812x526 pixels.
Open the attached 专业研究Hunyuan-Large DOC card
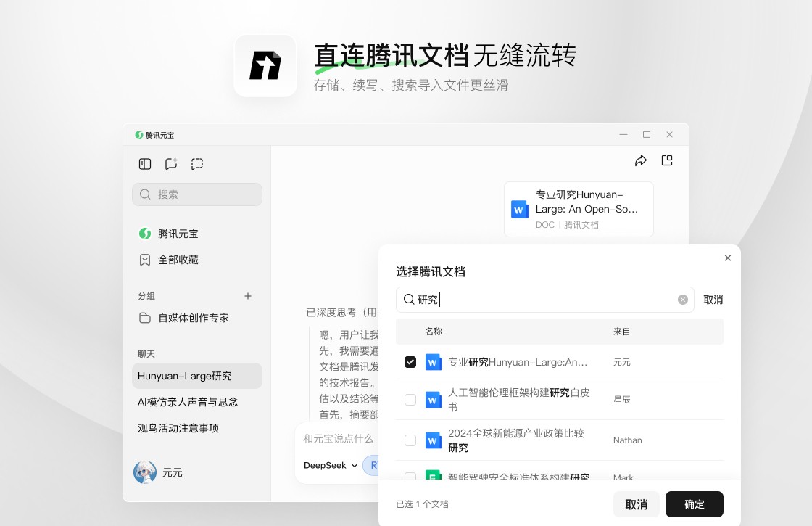tap(579, 209)
